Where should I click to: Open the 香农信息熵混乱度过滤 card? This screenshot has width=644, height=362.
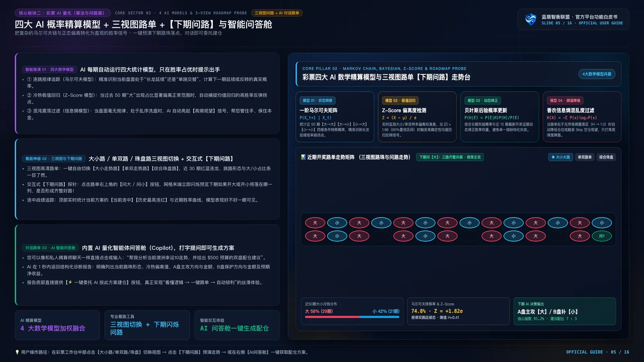[x=582, y=117]
